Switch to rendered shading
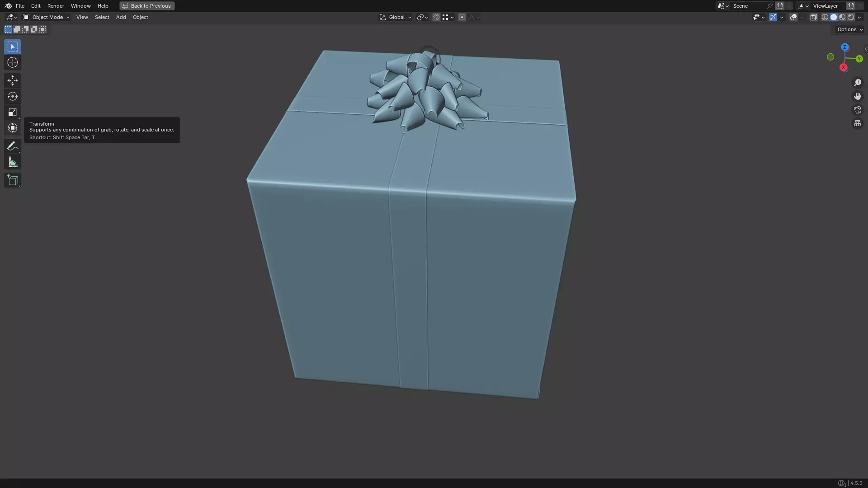Screen dimensions: 868x488 pos(851,17)
